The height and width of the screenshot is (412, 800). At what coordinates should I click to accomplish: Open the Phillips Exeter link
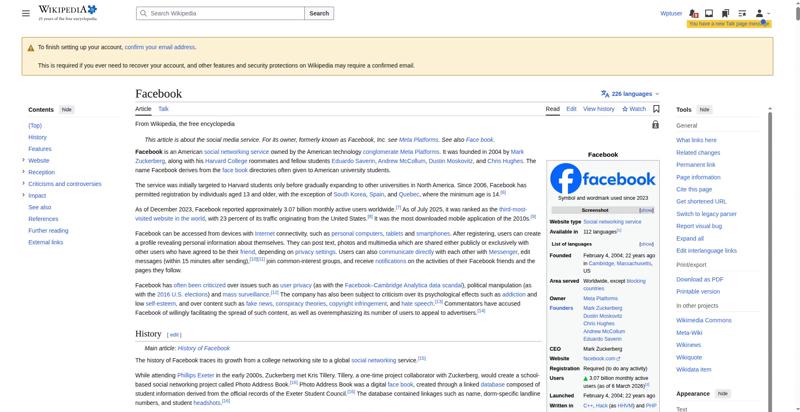[x=195, y=375]
